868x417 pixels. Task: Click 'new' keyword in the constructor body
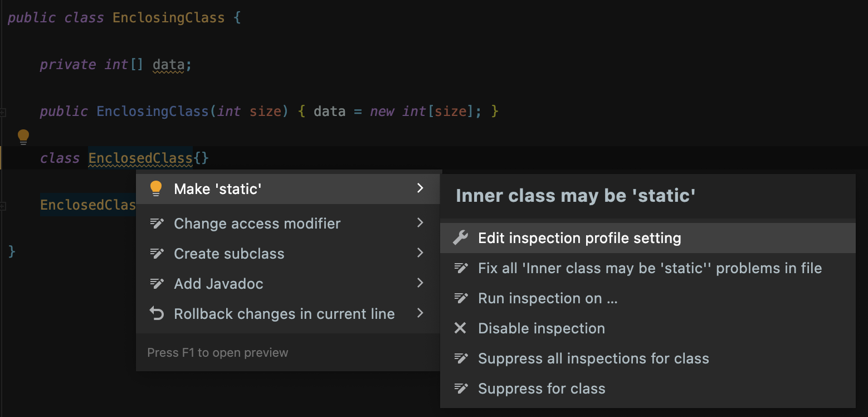click(382, 111)
